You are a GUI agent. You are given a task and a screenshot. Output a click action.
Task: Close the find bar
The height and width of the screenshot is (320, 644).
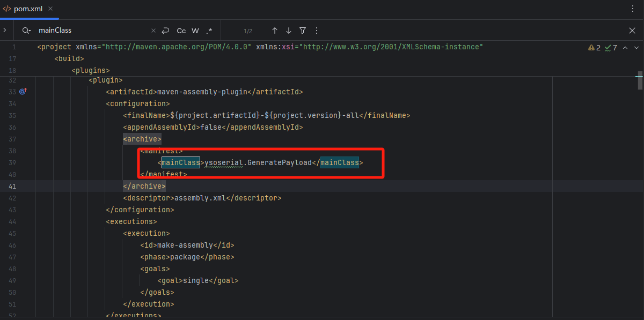tap(632, 31)
